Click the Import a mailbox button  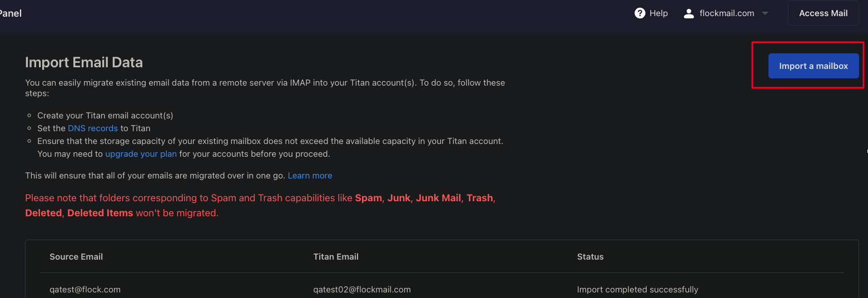(814, 66)
